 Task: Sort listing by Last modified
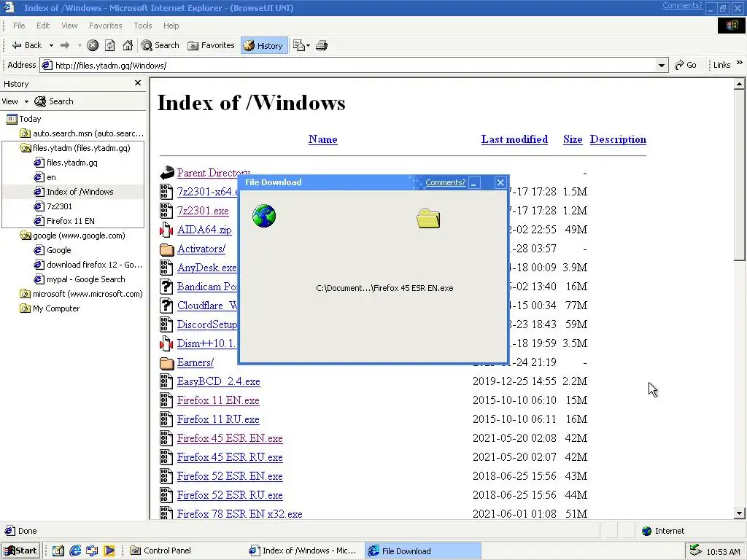pos(514,139)
